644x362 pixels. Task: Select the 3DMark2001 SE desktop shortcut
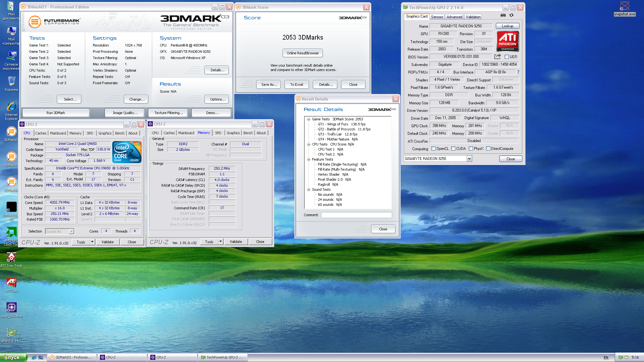(x=11, y=211)
